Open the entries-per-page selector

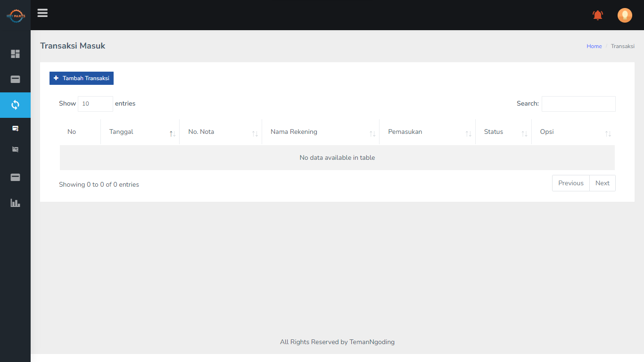tap(95, 104)
